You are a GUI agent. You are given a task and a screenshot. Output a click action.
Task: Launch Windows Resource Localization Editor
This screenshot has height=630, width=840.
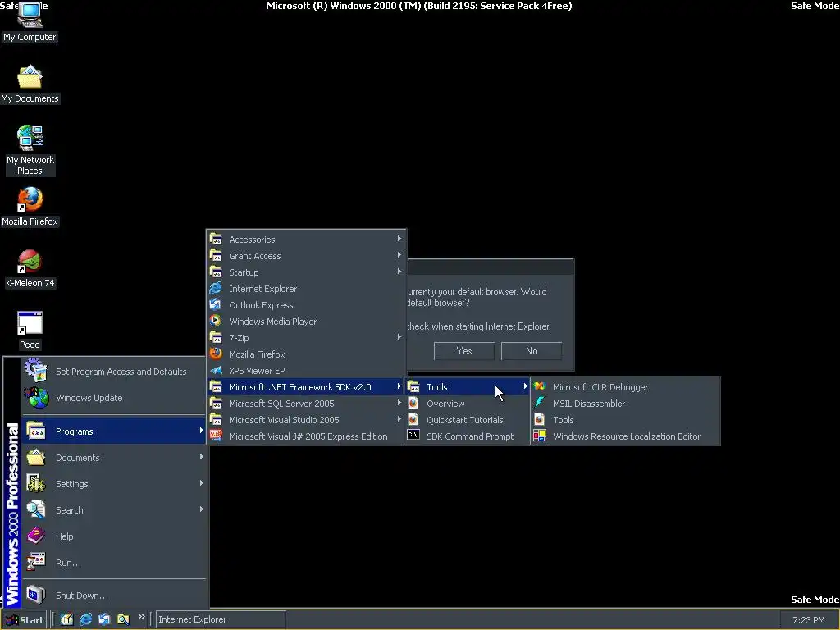point(625,436)
